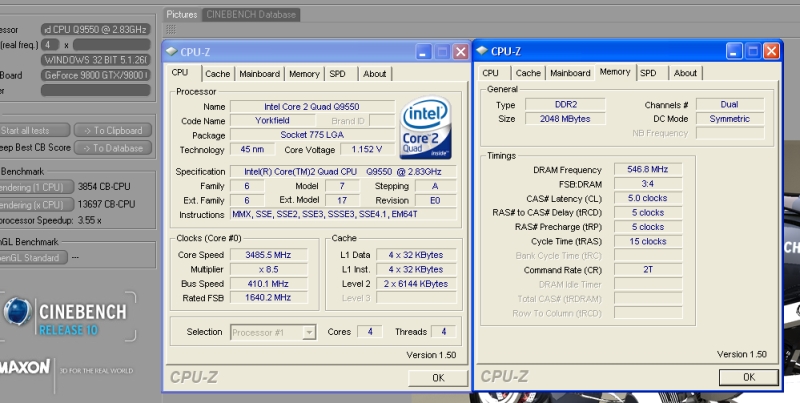Click the disabled maximize button in left CPU-Z window

(x=442, y=52)
